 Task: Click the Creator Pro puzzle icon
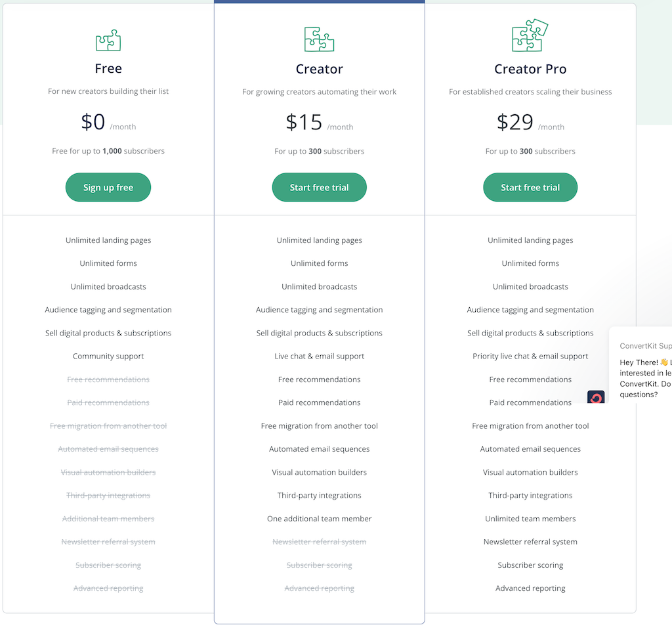(530, 35)
